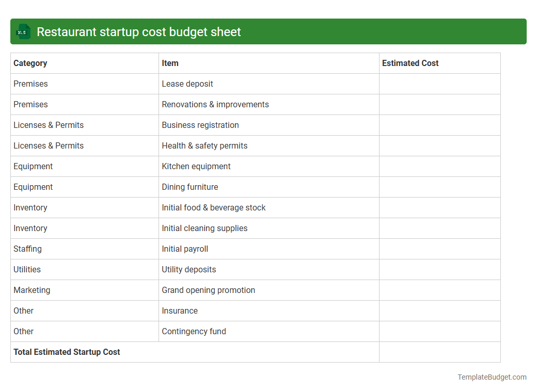The width and height of the screenshot is (537, 392).
Task: Select the Utility deposits cell
Action: pyautogui.click(x=189, y=269)
